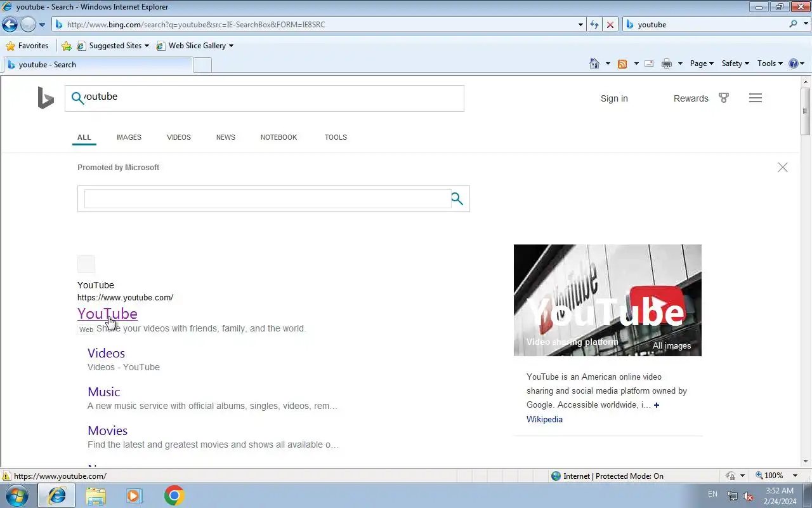Click the Print icon
Image resolution: width=812 pixels, height=508 pixels.
[666, 63]
